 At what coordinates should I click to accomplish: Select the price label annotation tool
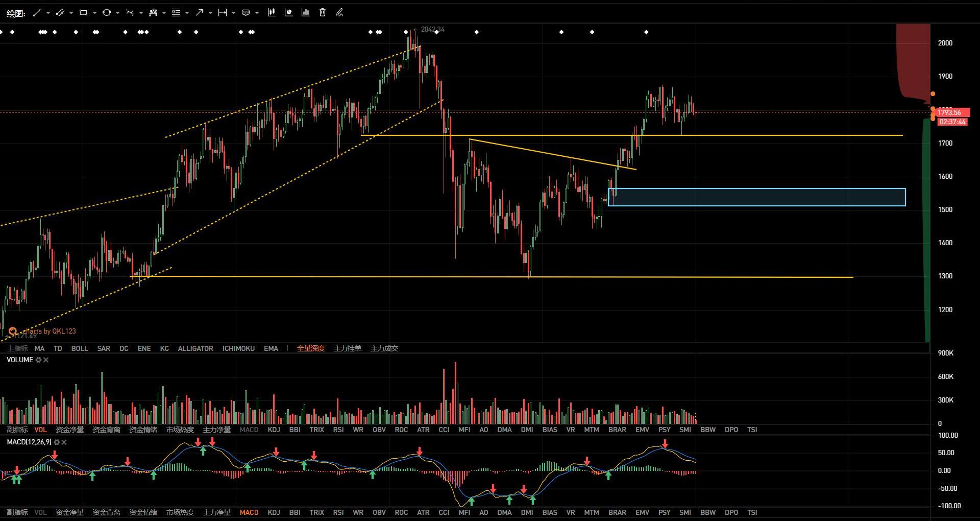tap(246, 13)
